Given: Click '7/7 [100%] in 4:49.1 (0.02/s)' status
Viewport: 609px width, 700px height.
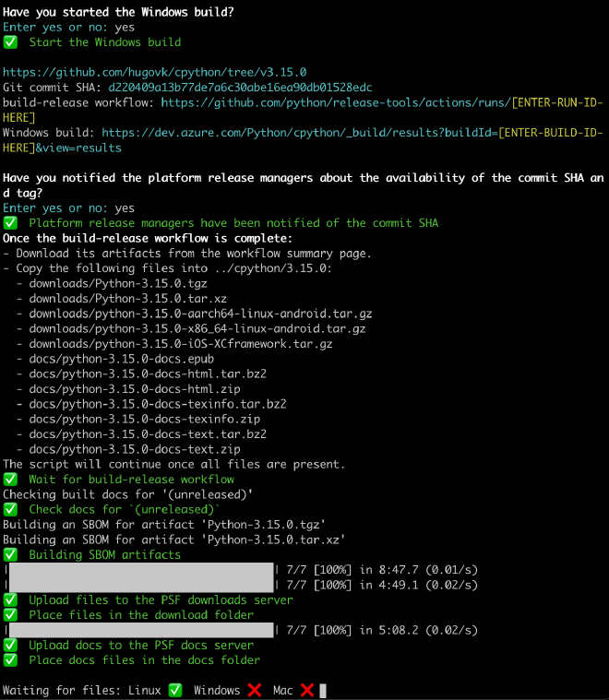Looking at the screenshot, I should pos(382,585).
